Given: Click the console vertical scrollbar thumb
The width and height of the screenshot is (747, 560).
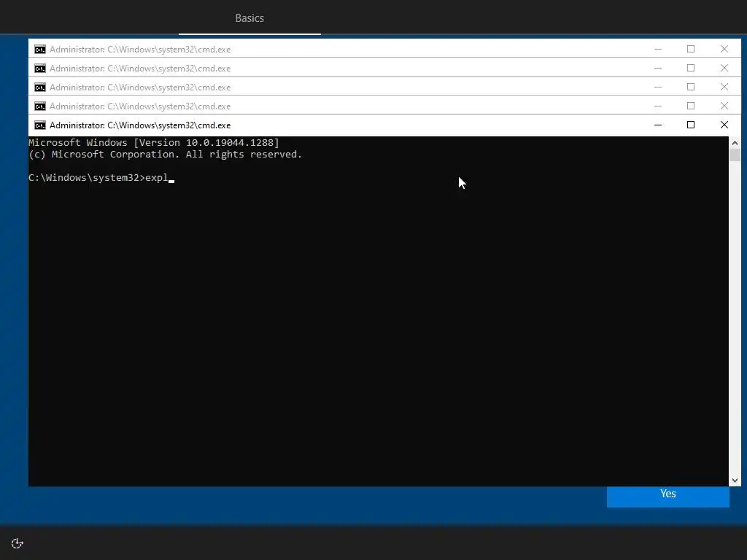Looking at the screenshot, I should (x=735, y=155).
